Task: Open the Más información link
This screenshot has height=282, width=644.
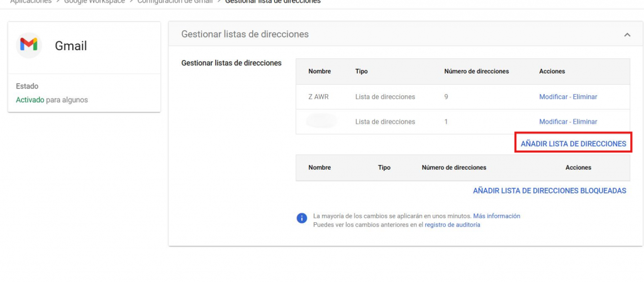Action: [x=496, y=216]
